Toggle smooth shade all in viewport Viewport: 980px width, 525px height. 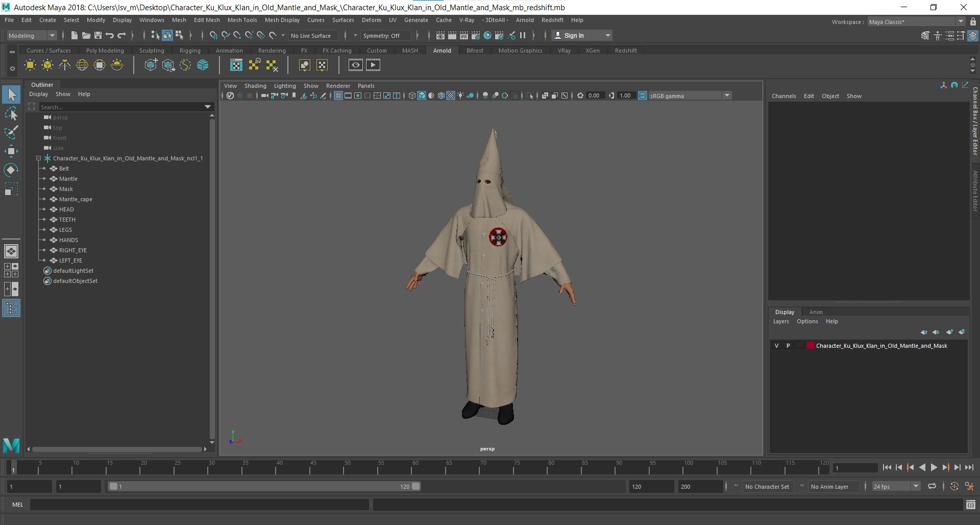[422, 96]
